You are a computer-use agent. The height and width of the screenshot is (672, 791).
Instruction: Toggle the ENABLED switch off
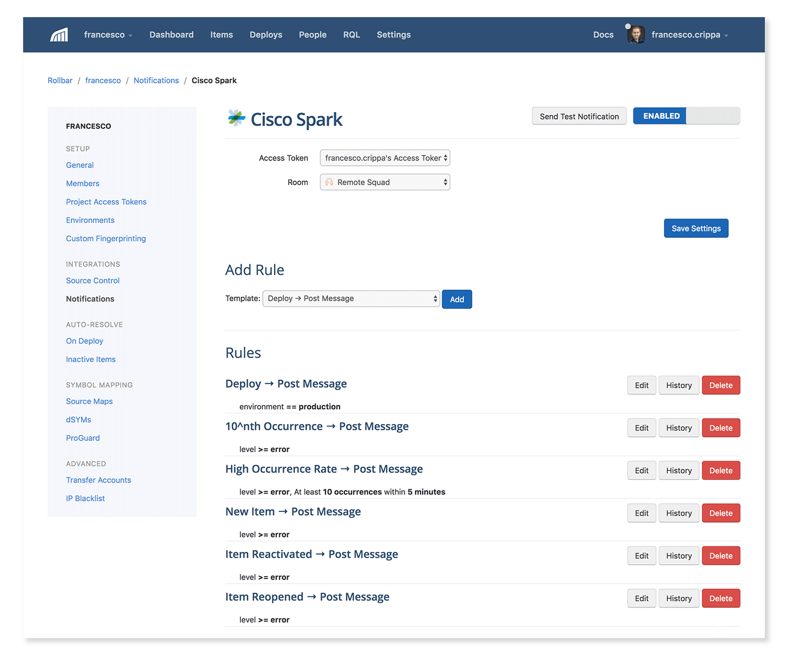pos(686,116)
